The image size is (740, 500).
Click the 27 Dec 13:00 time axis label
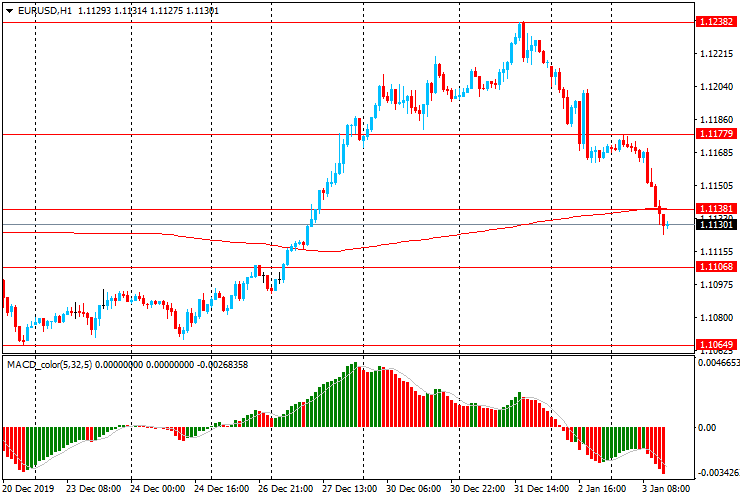(350, 488)
